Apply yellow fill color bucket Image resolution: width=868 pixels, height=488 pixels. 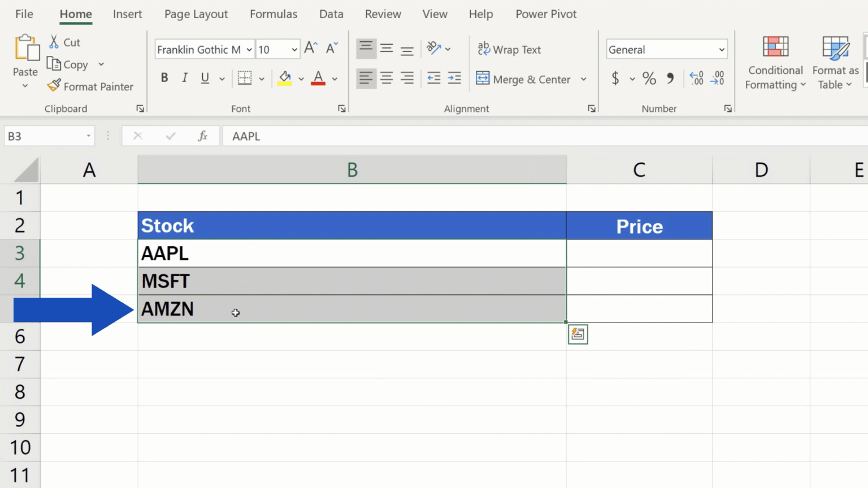tap(285, 78)
